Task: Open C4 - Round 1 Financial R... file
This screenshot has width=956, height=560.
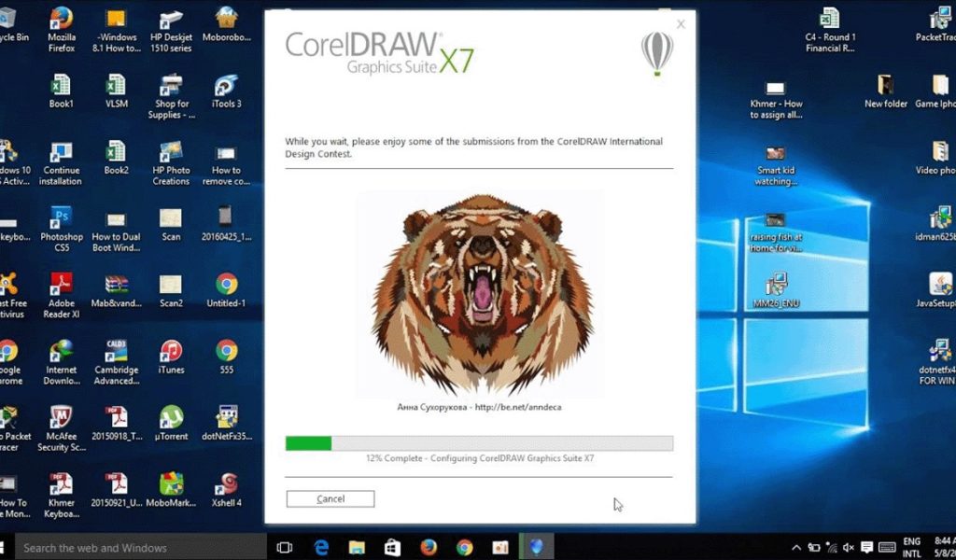Action: (x=830, y=31)
